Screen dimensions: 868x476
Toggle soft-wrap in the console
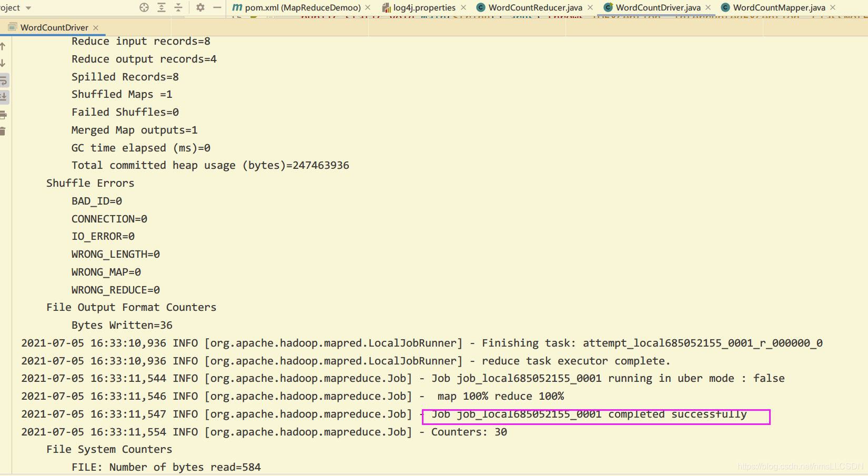coord(3,80)
